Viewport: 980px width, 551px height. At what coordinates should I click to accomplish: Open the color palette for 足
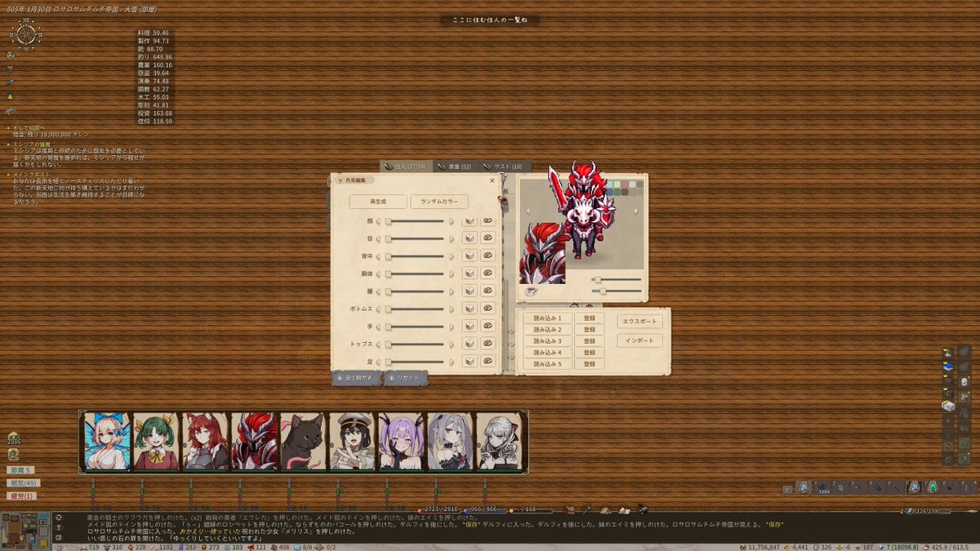point(488,362)
